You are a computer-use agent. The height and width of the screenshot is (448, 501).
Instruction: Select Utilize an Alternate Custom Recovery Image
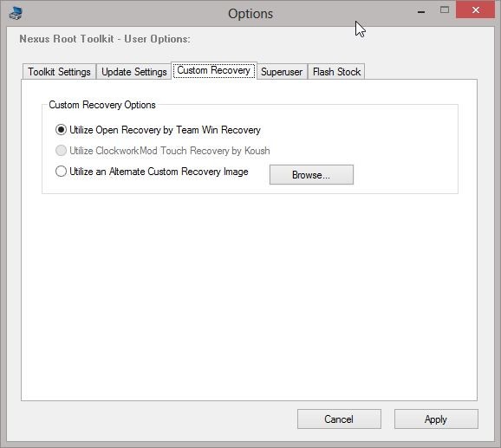pos(152,172)
